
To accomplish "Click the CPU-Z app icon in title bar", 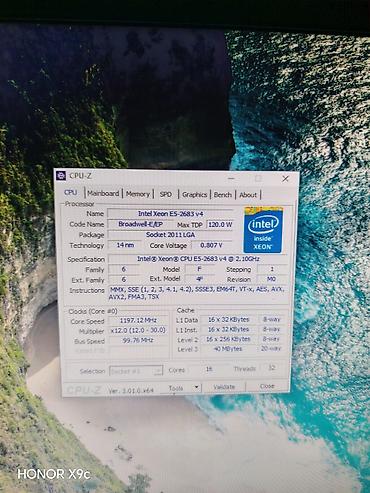I will (61, 175).
